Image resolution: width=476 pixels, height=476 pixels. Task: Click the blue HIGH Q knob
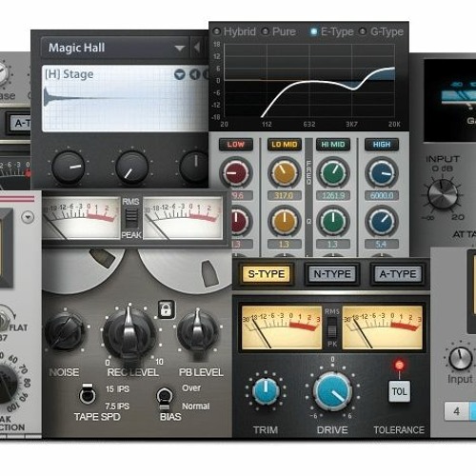(382, 221)
